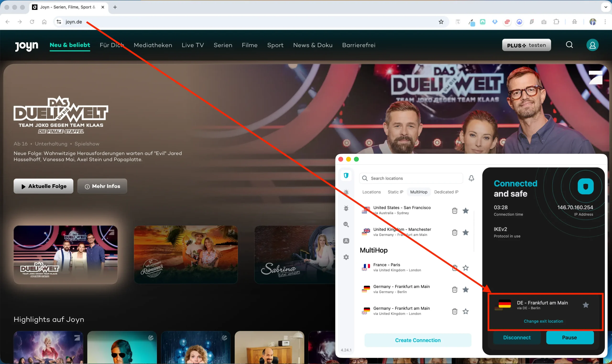Open Surfshark Search magnifier in sidebar
The height and width of the screenshot is (364, 612).
click(x=346, y=224)
